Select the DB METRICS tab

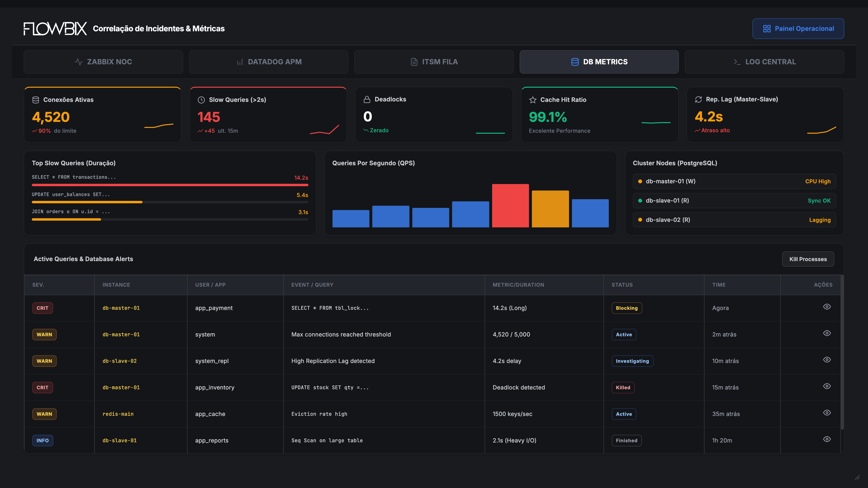(x=599, y=62)
